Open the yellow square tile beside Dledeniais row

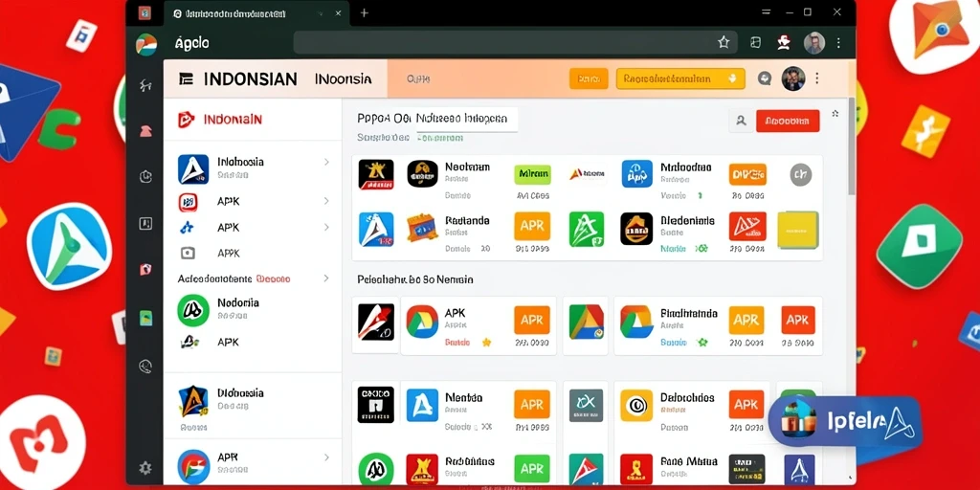pyautogui.click(x=798, y=230)
